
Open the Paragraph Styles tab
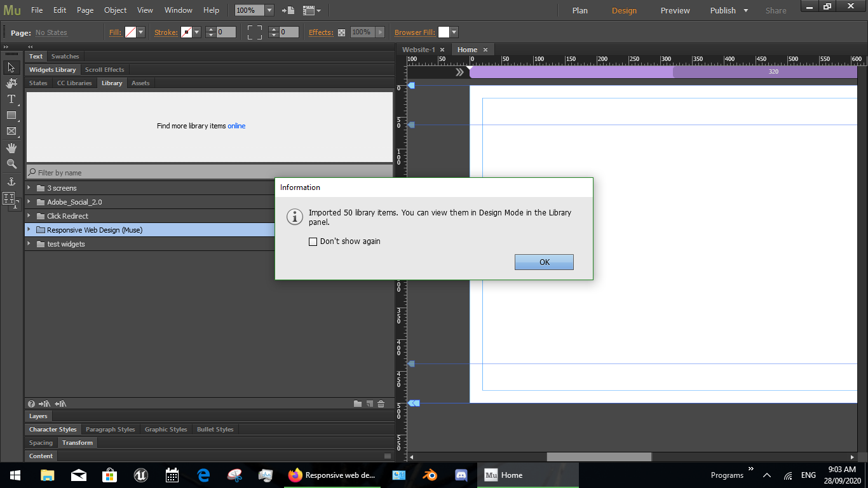coord(110,429)
